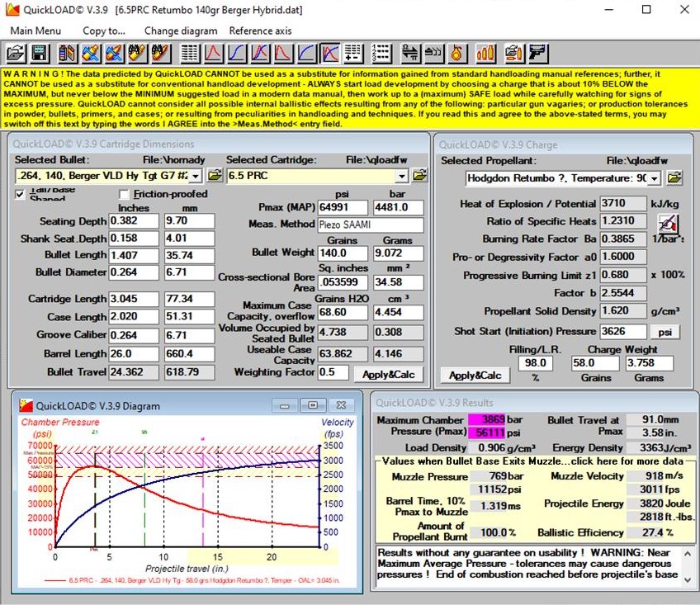Click the balance scale swap toolbar icon
The image size is (700, 605).
pyautogui.click(x=409, y=53)
